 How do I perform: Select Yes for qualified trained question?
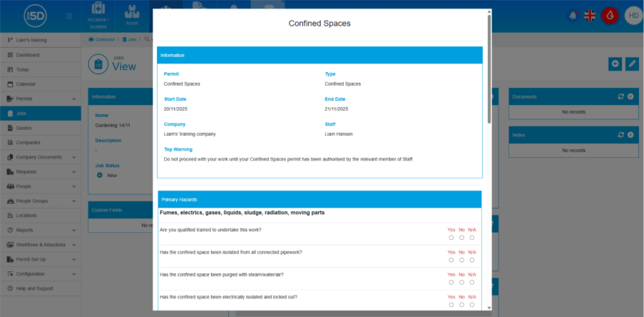(x=451, y=238)
